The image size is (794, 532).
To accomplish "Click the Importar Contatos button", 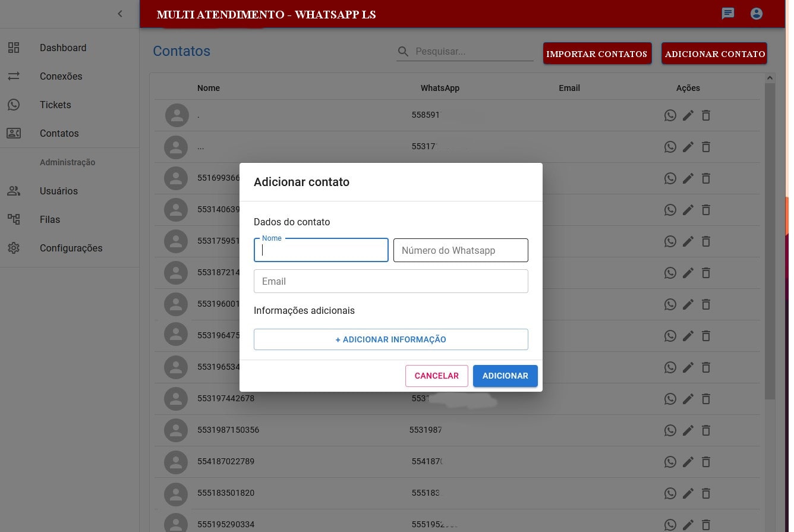I will [x=597, y=53].
